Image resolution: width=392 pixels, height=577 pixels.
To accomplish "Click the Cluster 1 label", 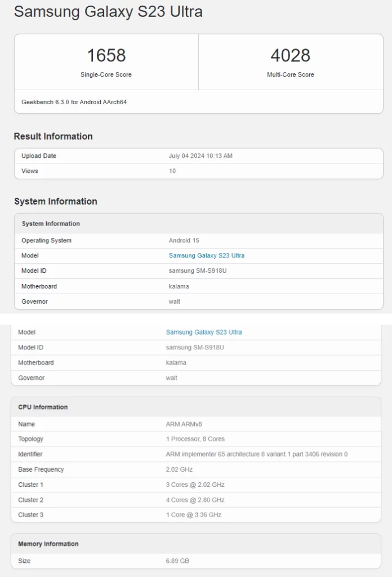I will pos(30,485).
